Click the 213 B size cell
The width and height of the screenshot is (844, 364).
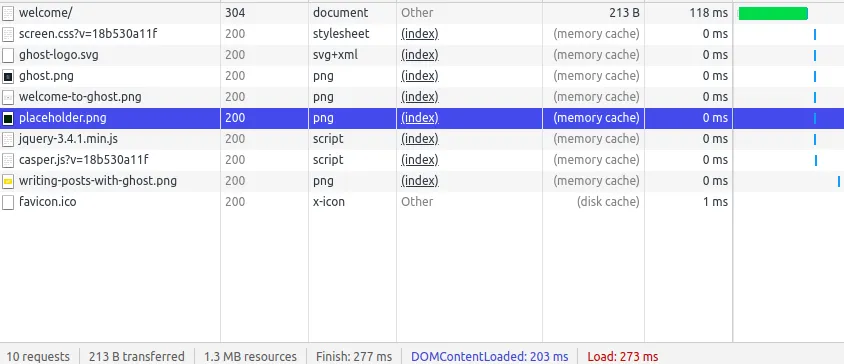click(624, 13)
